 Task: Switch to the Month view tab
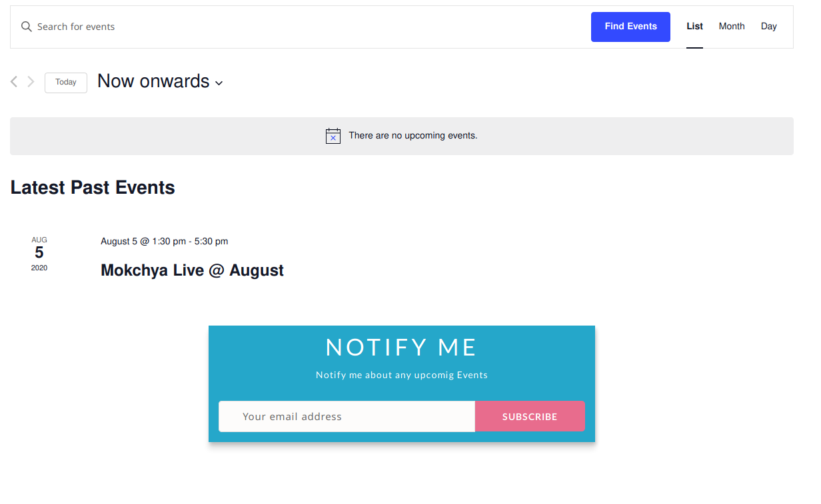point(732,27)
